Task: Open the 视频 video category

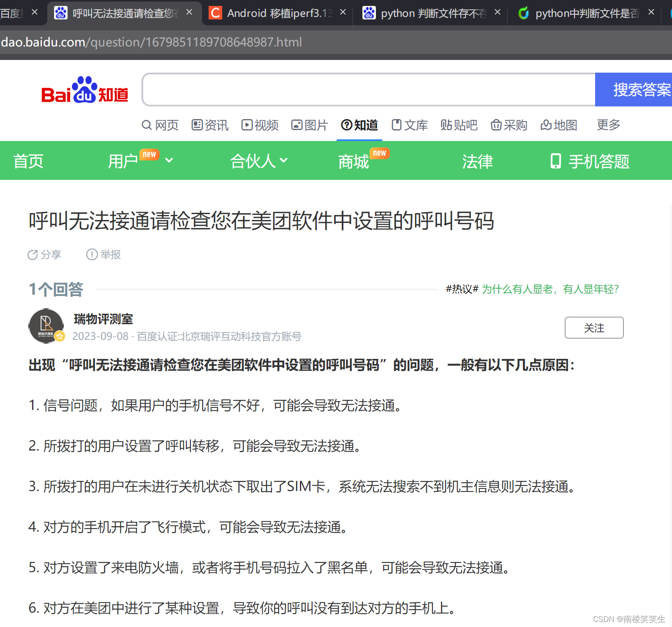Action: pyautogui.click(x=260, y=125)
